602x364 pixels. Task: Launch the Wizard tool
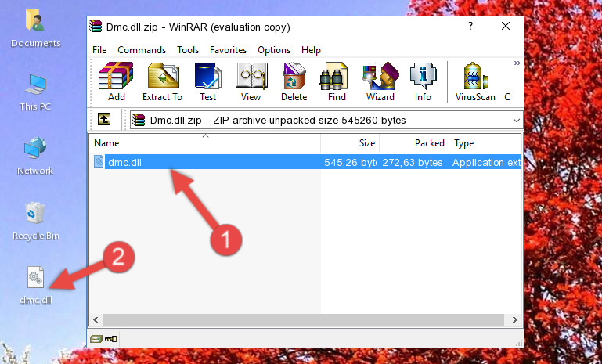tap(380, 81)
